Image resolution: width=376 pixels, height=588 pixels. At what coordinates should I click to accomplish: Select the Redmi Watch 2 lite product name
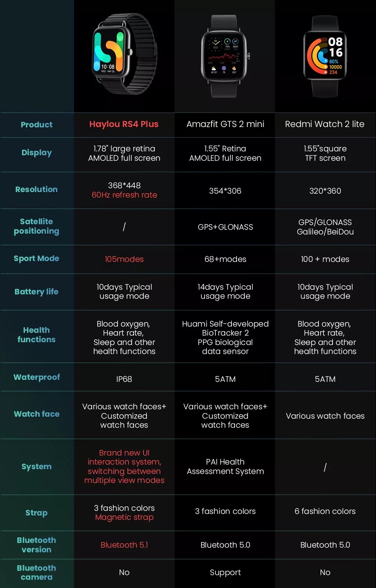coord(325,124)
